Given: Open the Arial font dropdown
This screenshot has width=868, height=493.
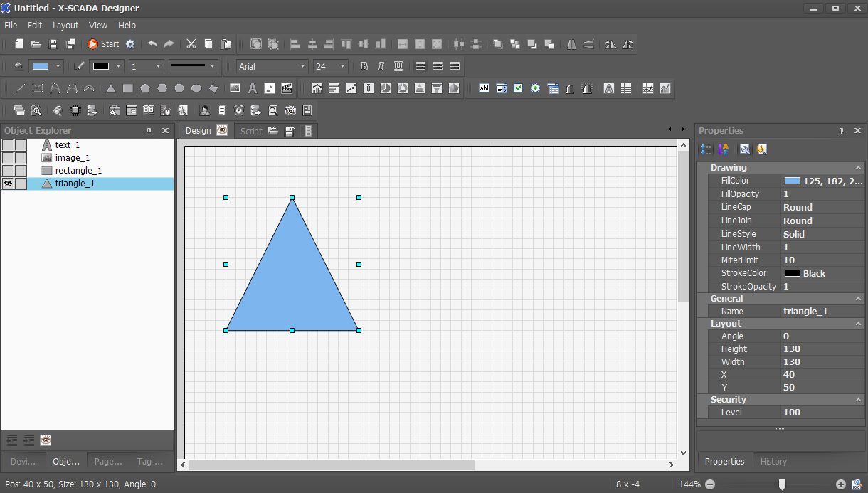Looking at the screenshot, I should pyautogui.click(x=302, y=66).
